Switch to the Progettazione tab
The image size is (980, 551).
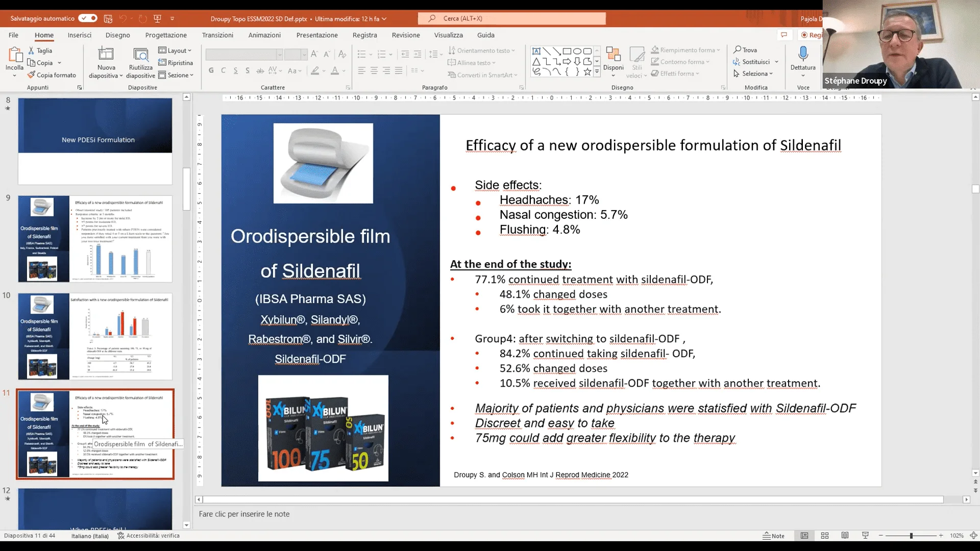coord(166,35)
